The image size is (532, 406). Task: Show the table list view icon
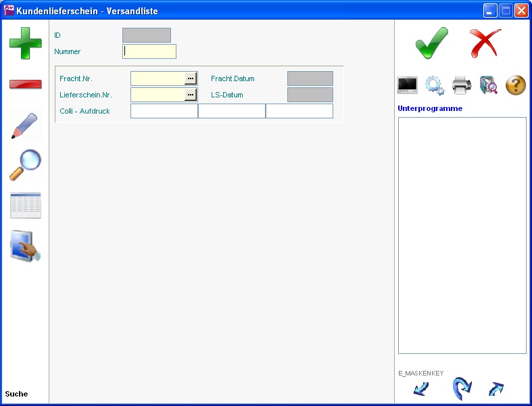25,206
